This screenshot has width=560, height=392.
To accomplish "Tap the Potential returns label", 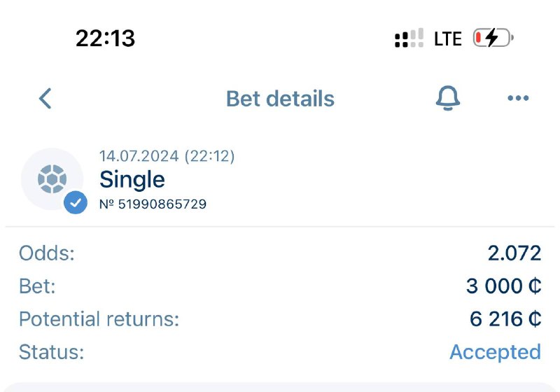I will tap(99, 318).
